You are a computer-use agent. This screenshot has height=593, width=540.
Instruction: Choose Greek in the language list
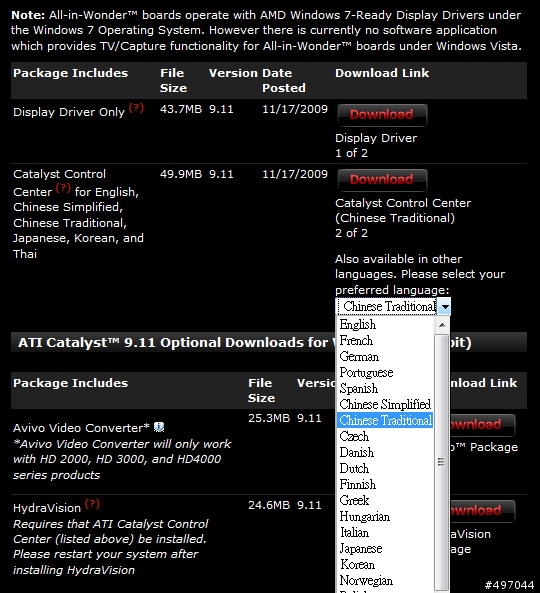pyautogui.click(x=385, y=500)
